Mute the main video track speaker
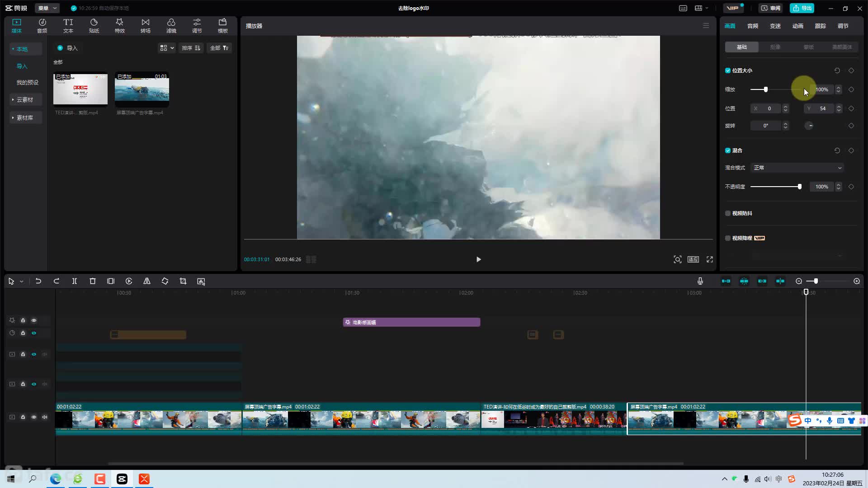The image size is (868, 488). (x=45, y=417)
